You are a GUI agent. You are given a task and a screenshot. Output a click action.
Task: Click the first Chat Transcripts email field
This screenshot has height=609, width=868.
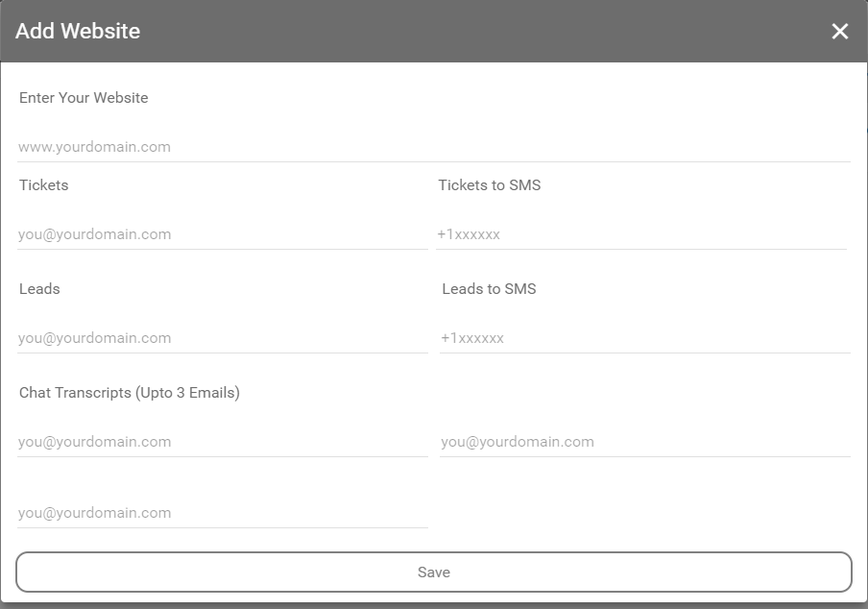[223, 442]
